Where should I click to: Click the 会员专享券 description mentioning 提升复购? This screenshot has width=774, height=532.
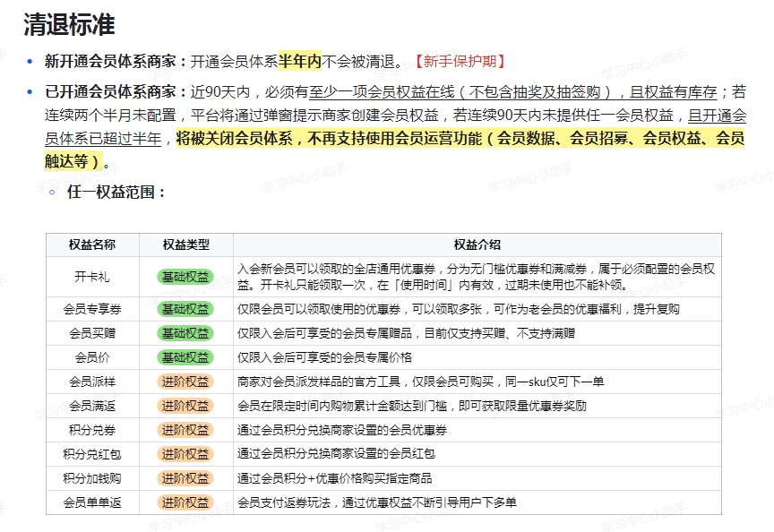pos(458,309)
